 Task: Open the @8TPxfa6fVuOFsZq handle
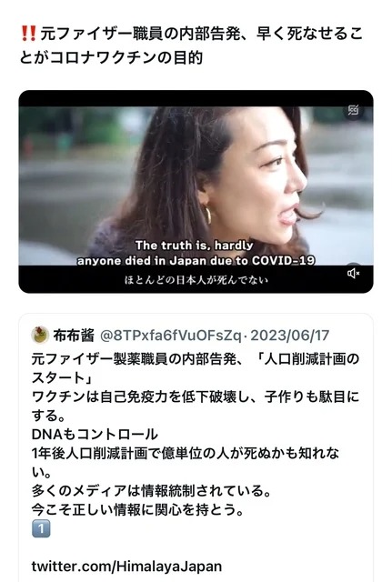click(171, 336)
